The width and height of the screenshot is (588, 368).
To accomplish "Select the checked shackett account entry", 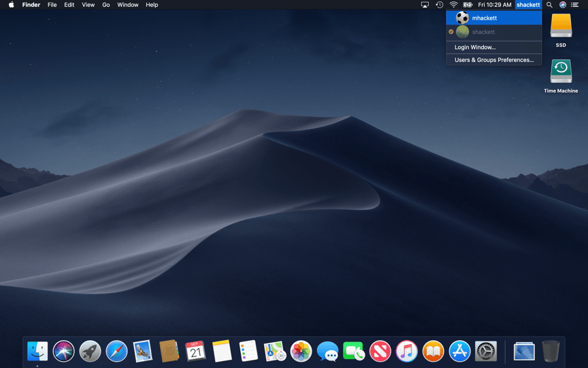I will pyautogui.click(x=494, y=32).
